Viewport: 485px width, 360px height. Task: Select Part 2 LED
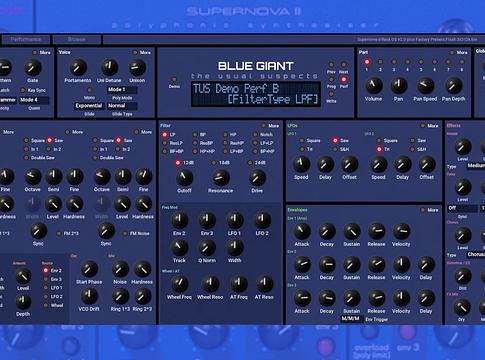(x=380, y=62)
